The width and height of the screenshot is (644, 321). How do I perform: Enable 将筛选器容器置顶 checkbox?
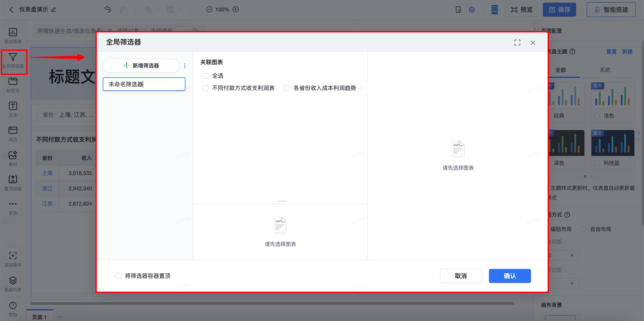tap(118, 276)
